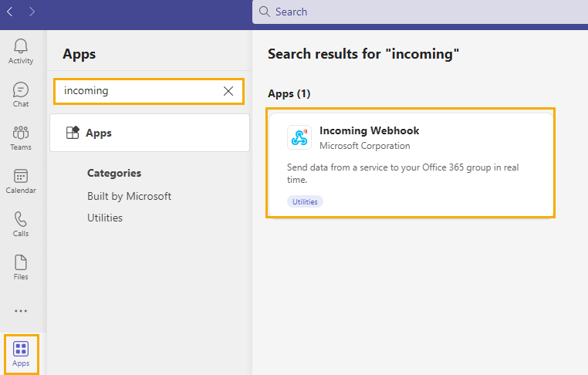
Task: Click the apps search field containing incoming
Action: coord(149,91)
